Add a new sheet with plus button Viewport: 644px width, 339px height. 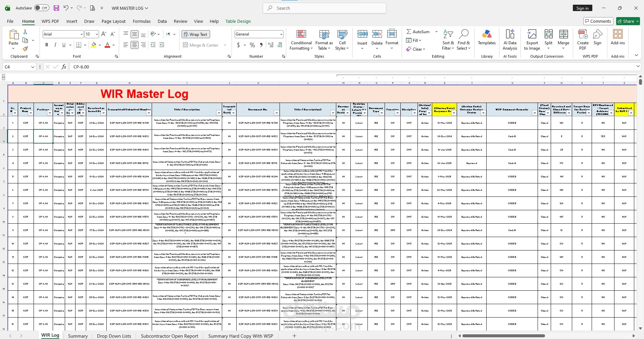click(x=294, y=336)
